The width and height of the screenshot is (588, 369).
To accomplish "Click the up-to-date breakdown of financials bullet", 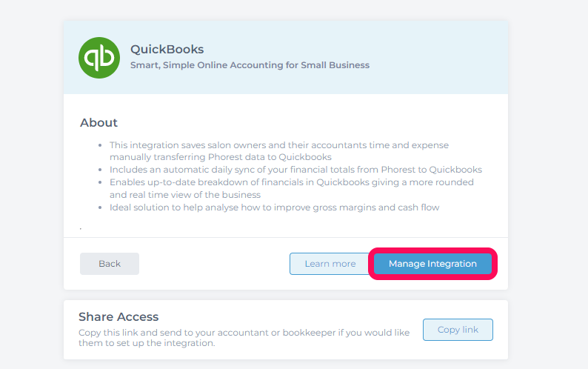I will (x=291, y=188).
